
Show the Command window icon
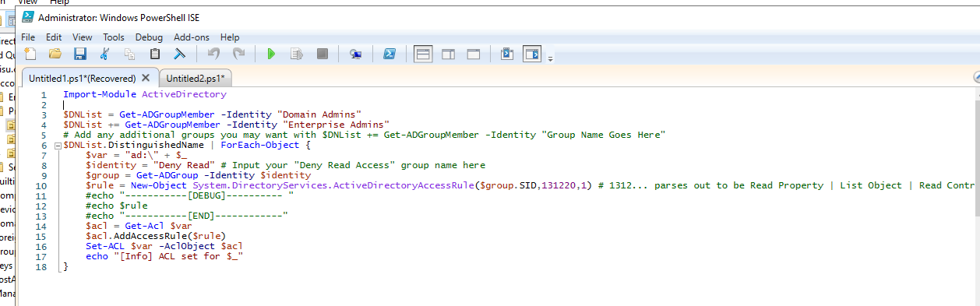[507, 54]
